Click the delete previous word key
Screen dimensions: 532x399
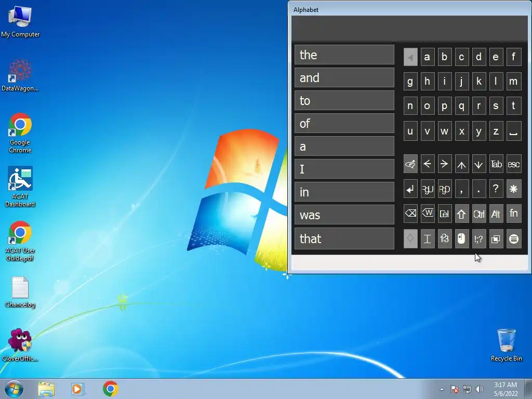click(428, 214)
